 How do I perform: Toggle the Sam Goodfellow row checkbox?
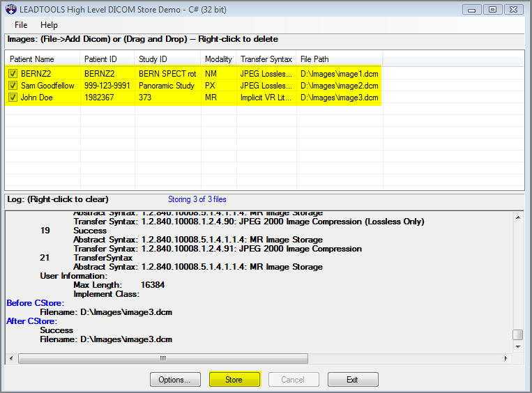pyautogui.click(x=13, y=86)
